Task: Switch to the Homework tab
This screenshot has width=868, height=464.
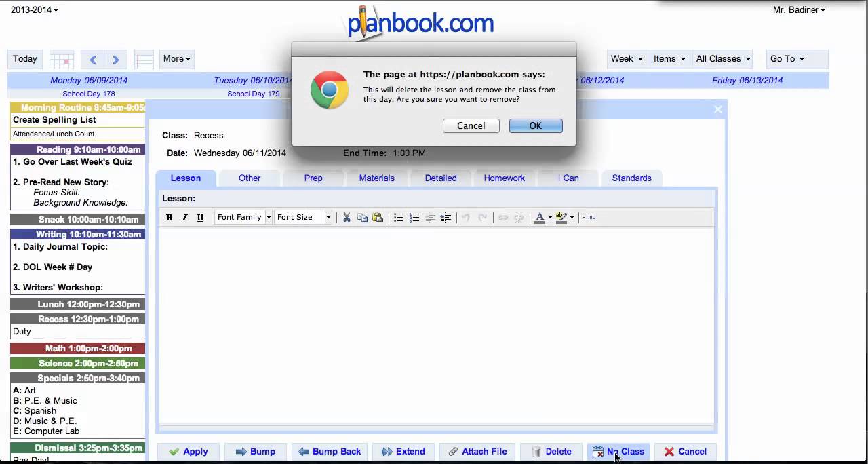Action: 505,178
